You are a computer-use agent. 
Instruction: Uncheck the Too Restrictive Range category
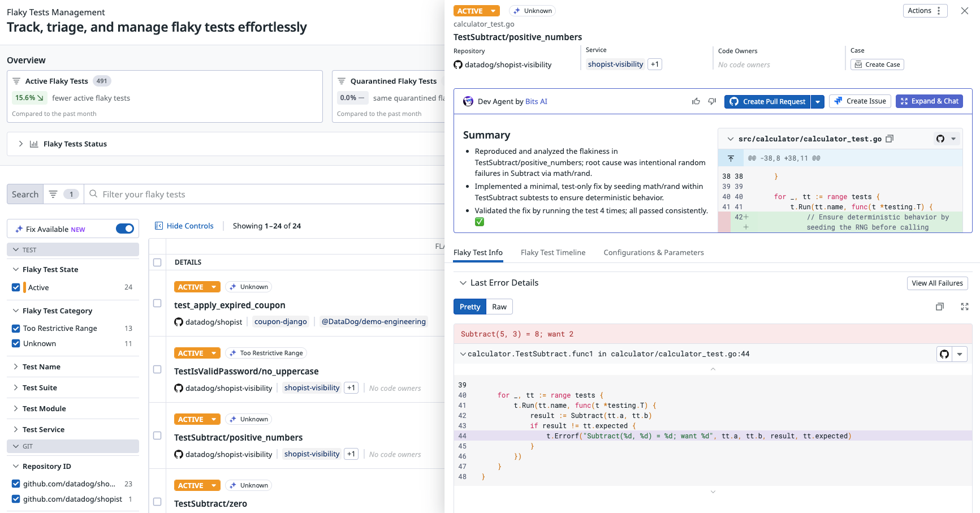pos(16,329)
